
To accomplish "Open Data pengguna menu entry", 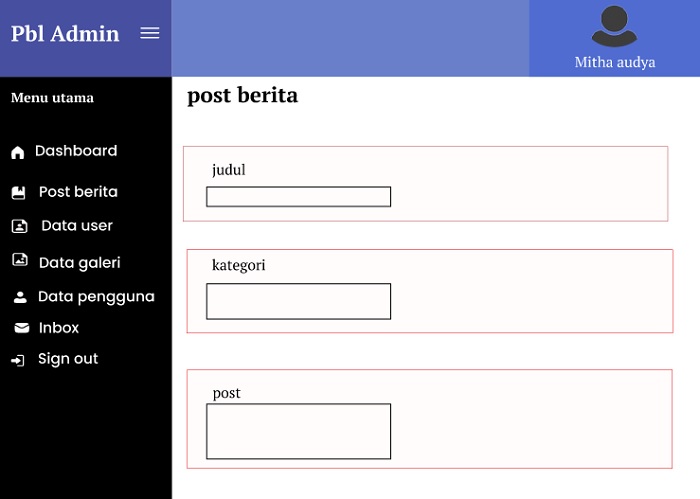I will point(96,297).
